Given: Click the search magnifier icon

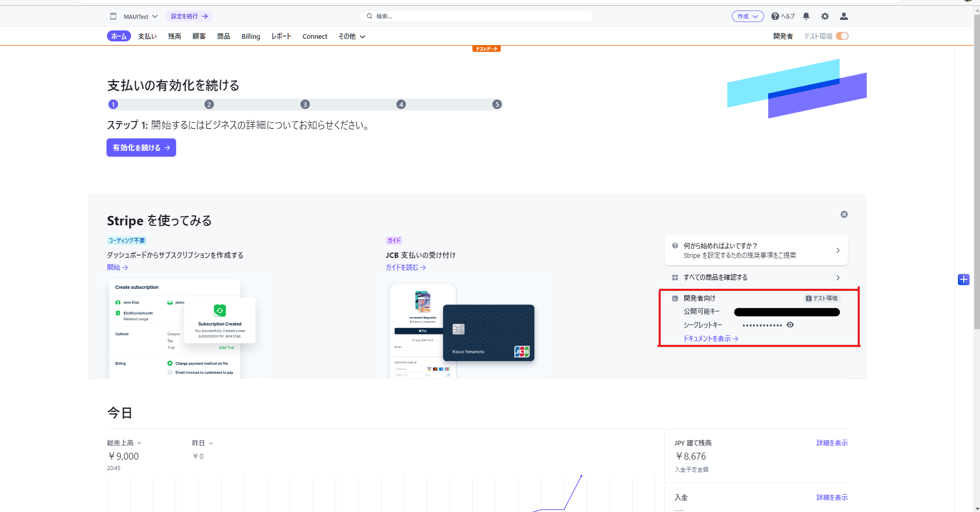Looking at the screenshot, I should point(370,16).
